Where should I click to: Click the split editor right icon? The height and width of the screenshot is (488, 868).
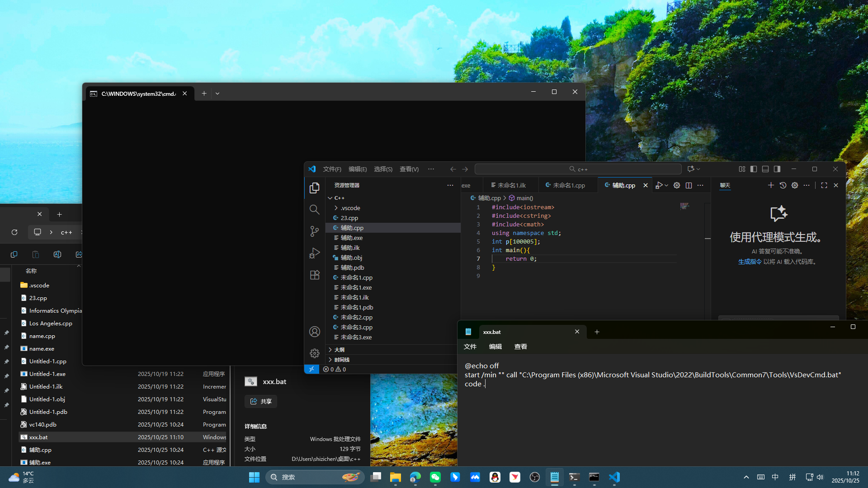(x=689, y=185)
